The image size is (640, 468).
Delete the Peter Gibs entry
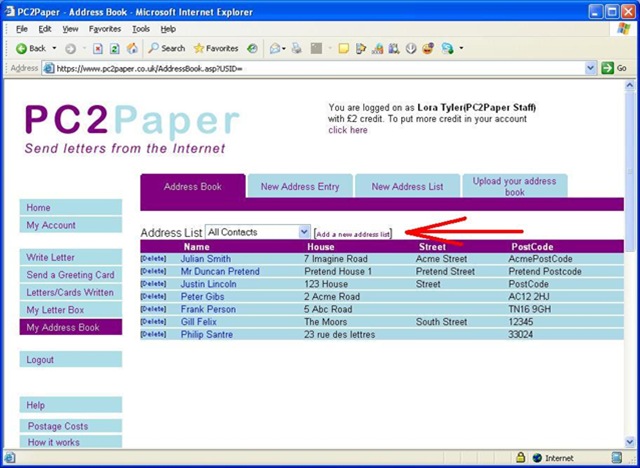[153, 296]
